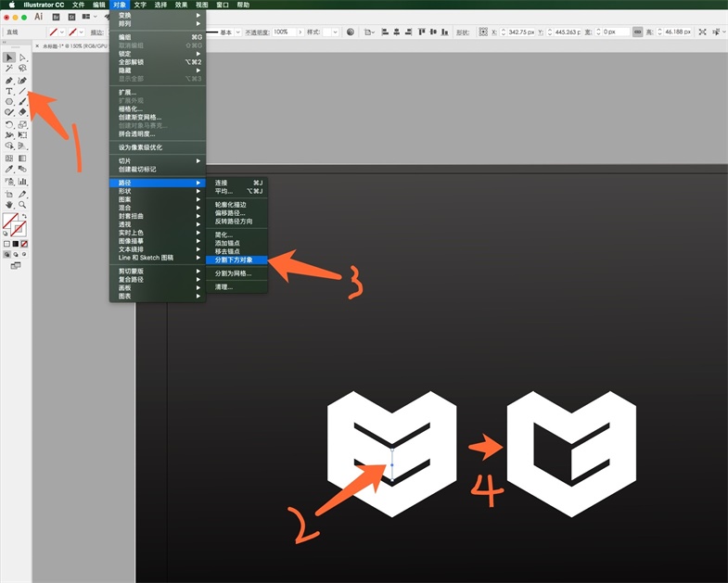Select the Hand tool

[x=9, y=204]
